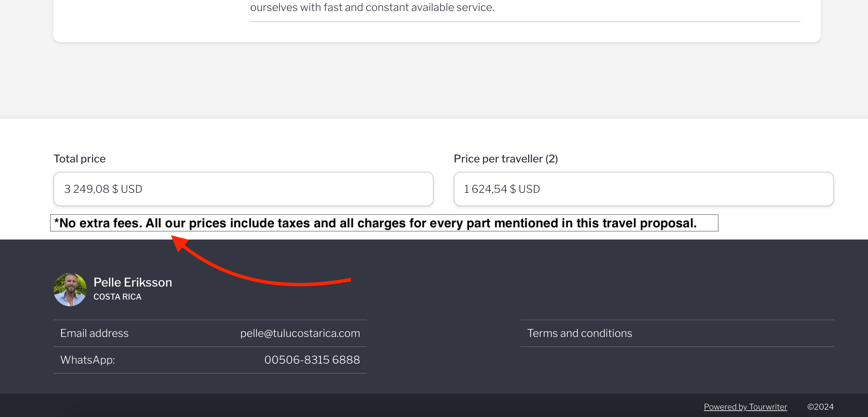Click the 'Email address' row label
The height and width of the screenshot is (417, 868).
point(94,333)
